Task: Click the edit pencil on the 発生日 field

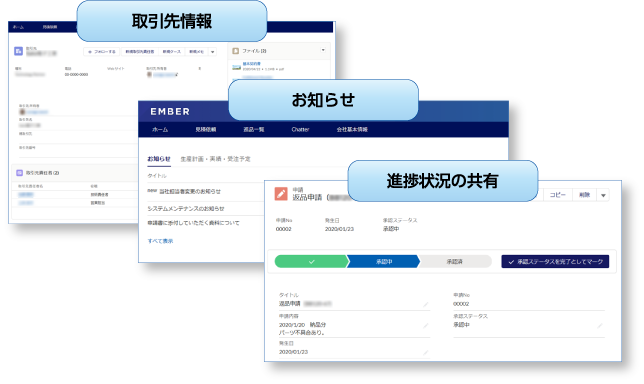Action: [426, 352]
